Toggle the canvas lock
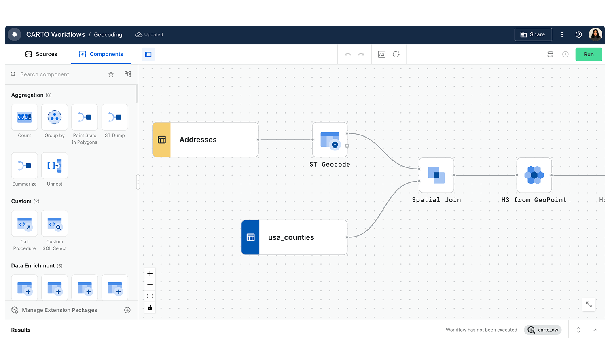The width and height of the screenshot is (610, 364). pyautogui.click(x=150, y=307)
